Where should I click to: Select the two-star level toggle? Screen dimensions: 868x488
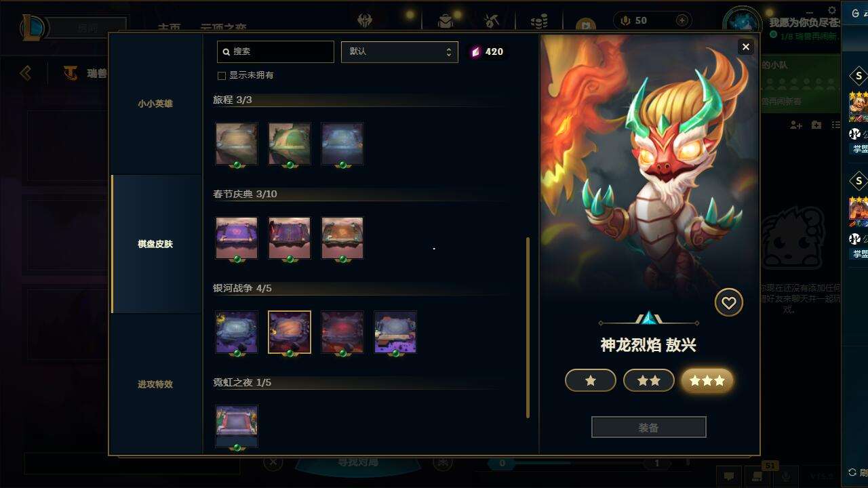tap(649, 380)
